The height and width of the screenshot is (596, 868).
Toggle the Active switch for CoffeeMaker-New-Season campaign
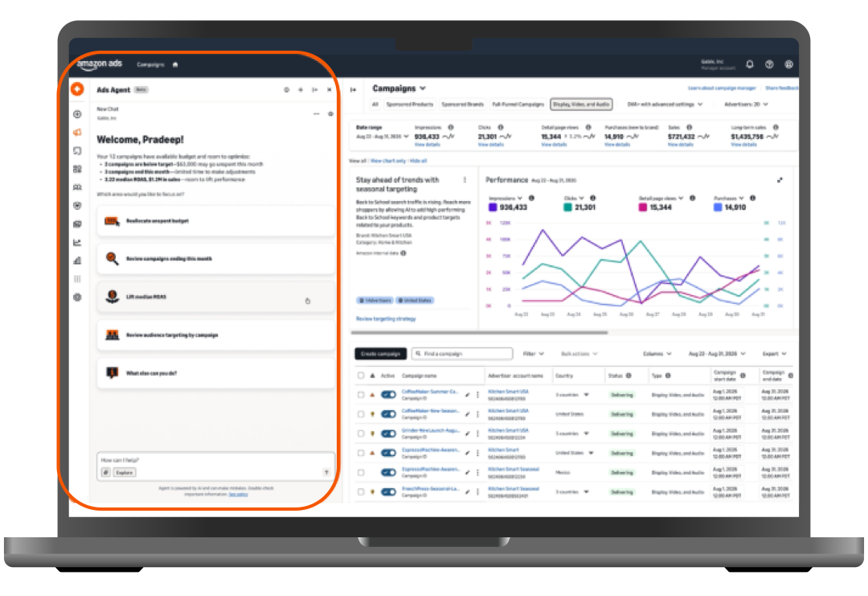[x=389, y=414]
